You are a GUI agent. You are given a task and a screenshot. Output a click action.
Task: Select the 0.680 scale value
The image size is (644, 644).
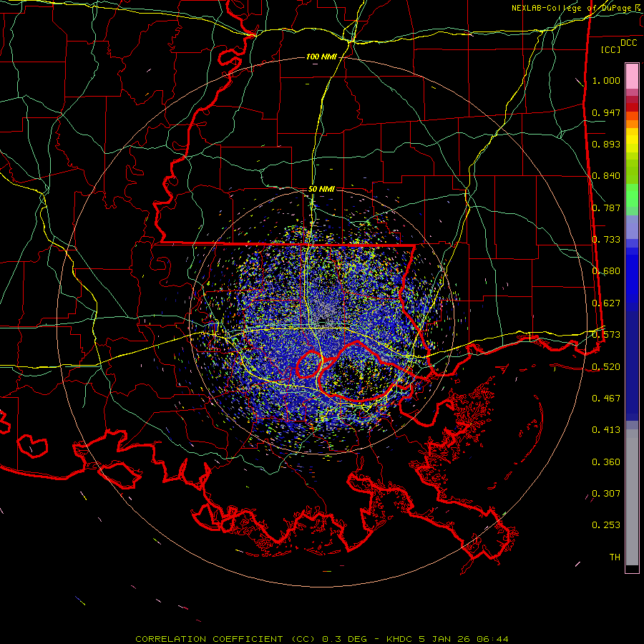606,271
